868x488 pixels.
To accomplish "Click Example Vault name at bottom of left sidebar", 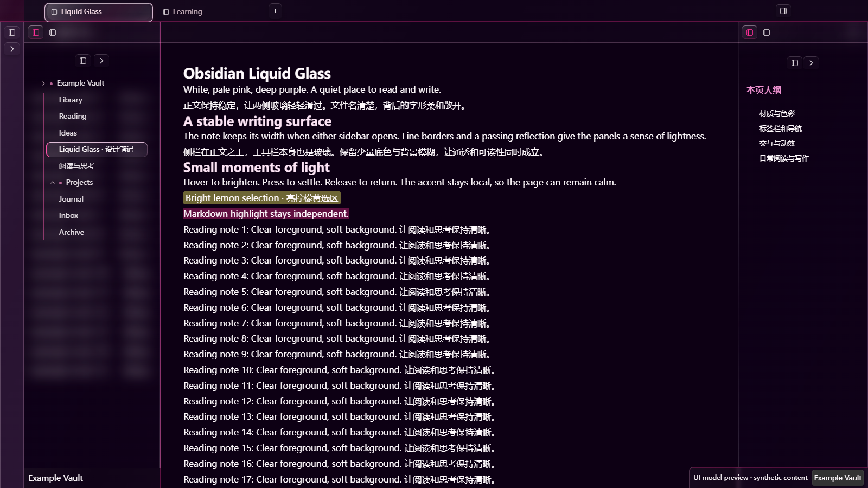I will [x=55, y=478].
